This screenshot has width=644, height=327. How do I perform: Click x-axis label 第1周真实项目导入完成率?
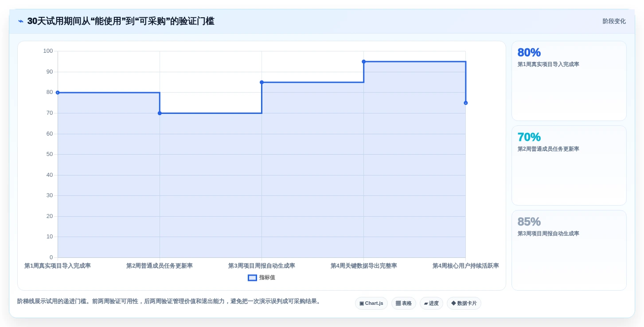[x=58, y=266]
